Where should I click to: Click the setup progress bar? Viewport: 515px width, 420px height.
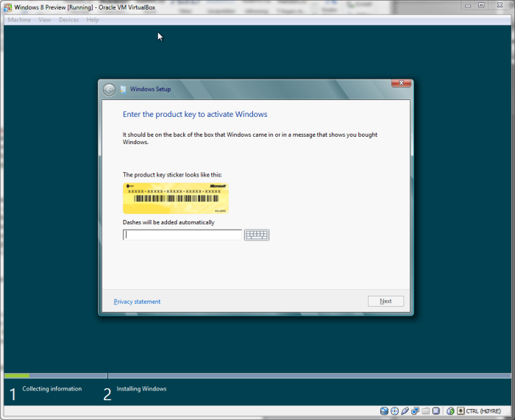257,375
